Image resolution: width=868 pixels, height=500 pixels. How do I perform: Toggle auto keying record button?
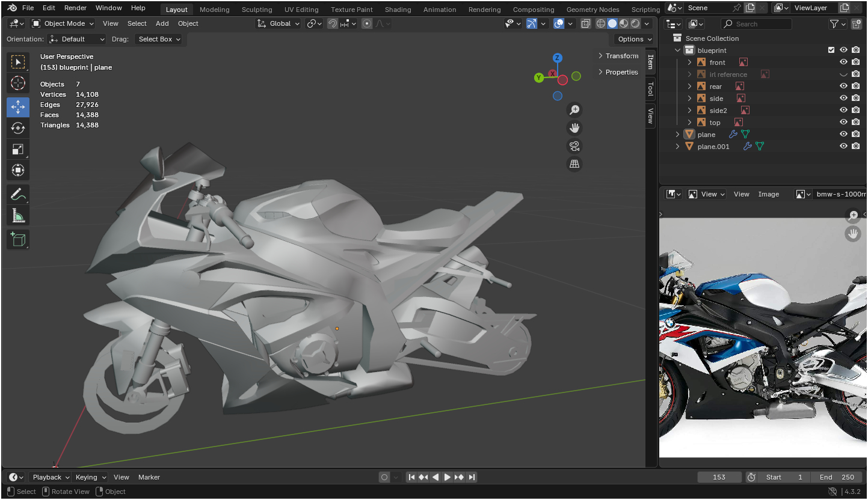tap(384, 477)
